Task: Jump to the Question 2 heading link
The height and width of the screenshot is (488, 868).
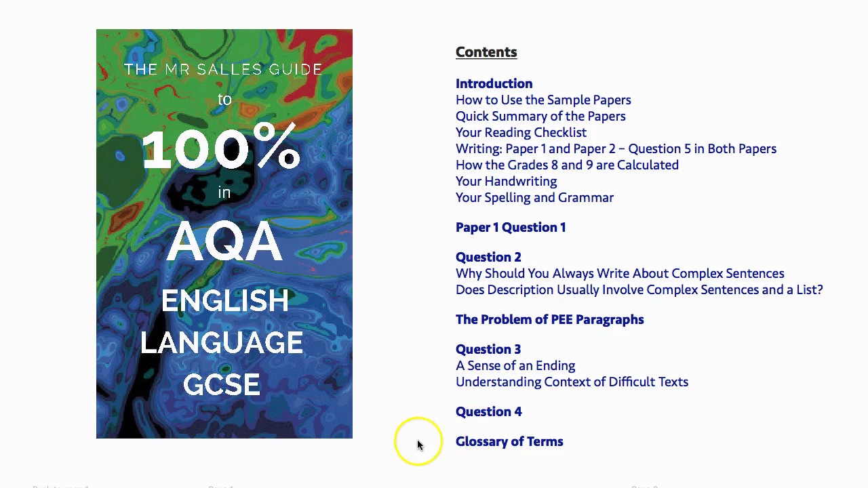Action: (x=488, y=257)
